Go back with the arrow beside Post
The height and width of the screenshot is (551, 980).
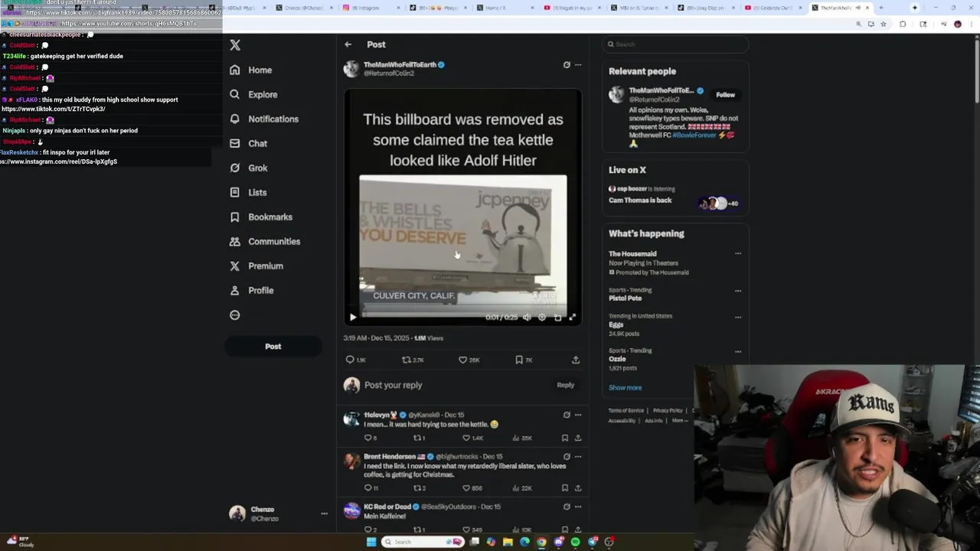pyautogui.click(x=348, y=44)
